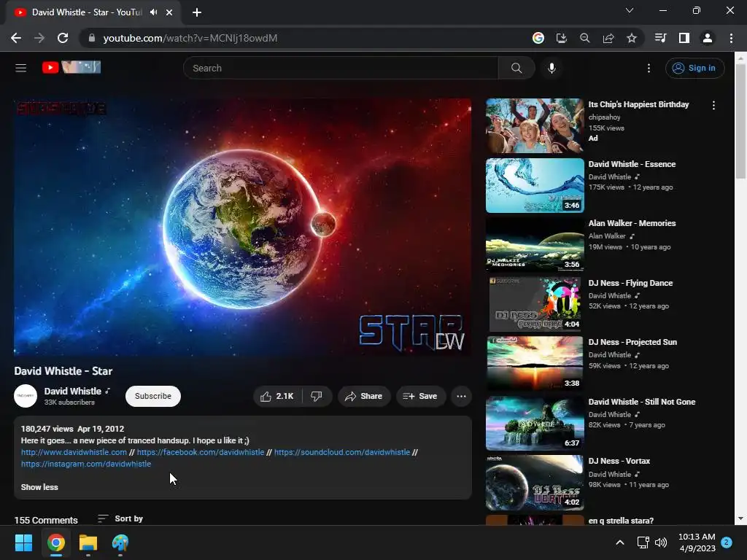Sign in to YouTube

coord(694,68)
